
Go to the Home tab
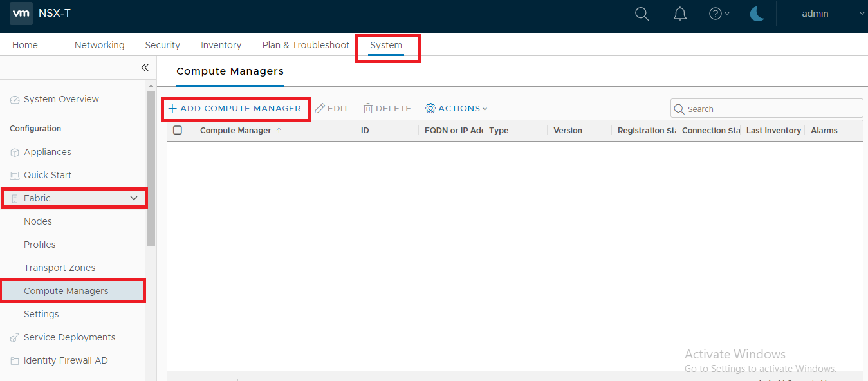click(25, 45)
